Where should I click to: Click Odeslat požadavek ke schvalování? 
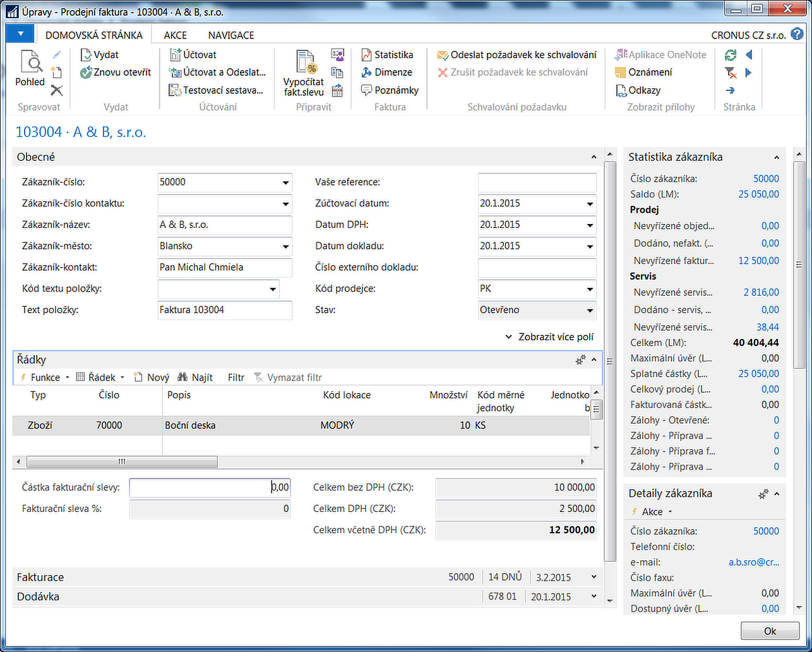click(x=516, y=55)
